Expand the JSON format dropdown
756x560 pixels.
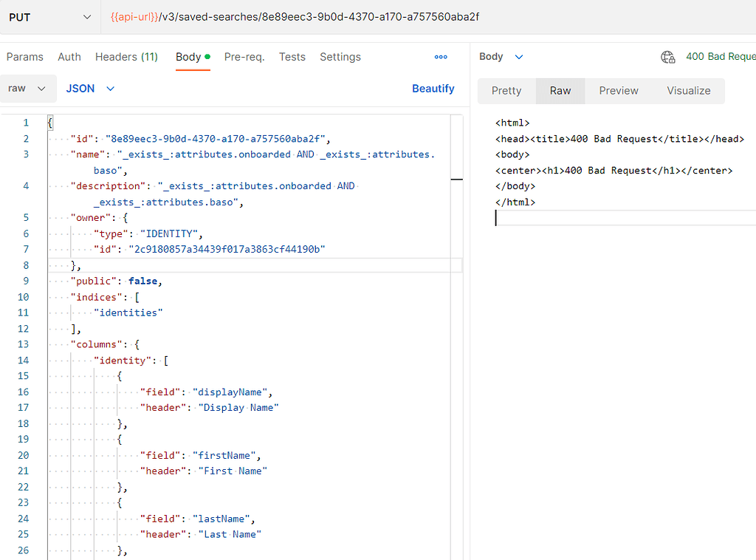pyautogui.click(x=90, y=89)
